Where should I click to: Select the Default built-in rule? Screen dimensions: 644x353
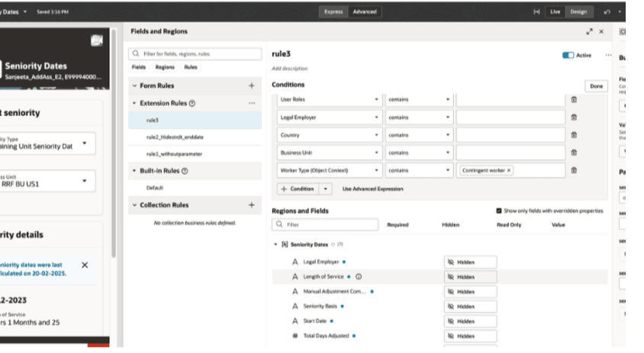(x=195, y=188)
